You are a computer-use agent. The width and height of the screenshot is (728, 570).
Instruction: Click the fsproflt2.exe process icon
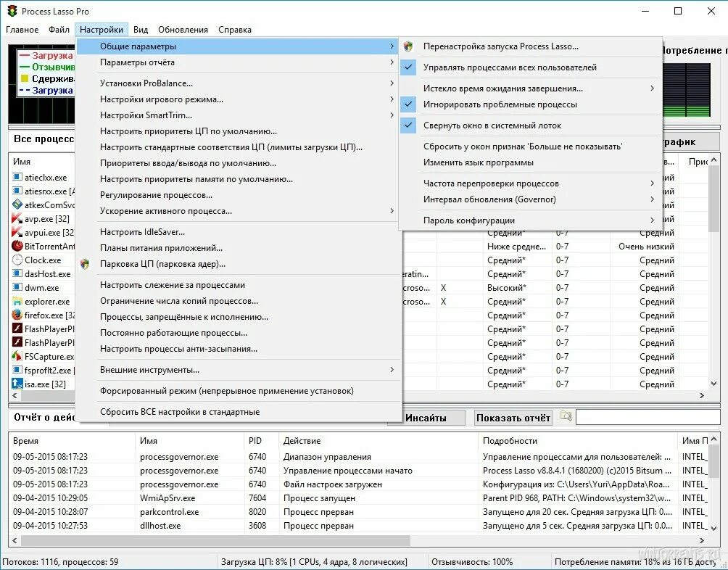[17, 370]
